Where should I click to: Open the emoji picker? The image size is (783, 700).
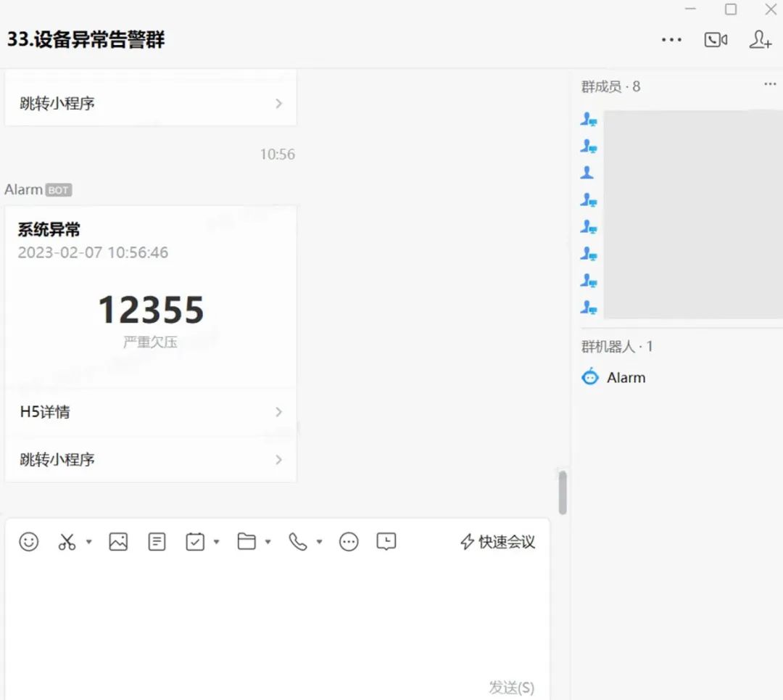pos(29,541)
